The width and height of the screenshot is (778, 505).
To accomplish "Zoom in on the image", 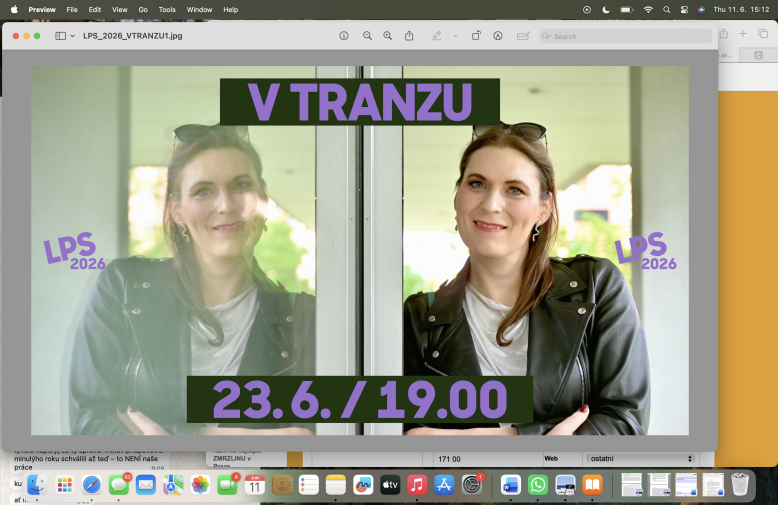I will [x=388, y=36].
